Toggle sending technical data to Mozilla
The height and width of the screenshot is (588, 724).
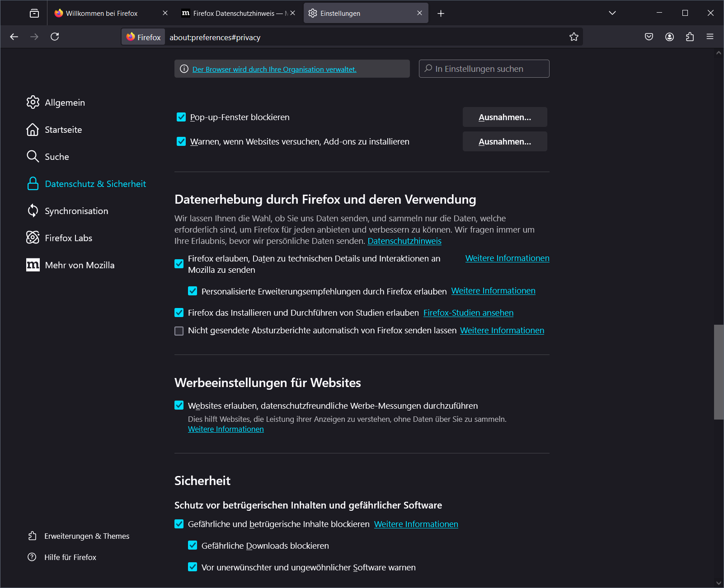coord(179,264)
